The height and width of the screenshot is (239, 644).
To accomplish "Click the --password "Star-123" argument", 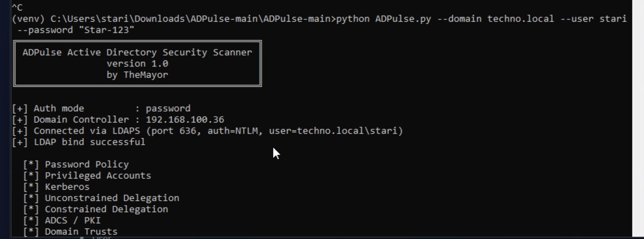I will click(x=76, y=30).
